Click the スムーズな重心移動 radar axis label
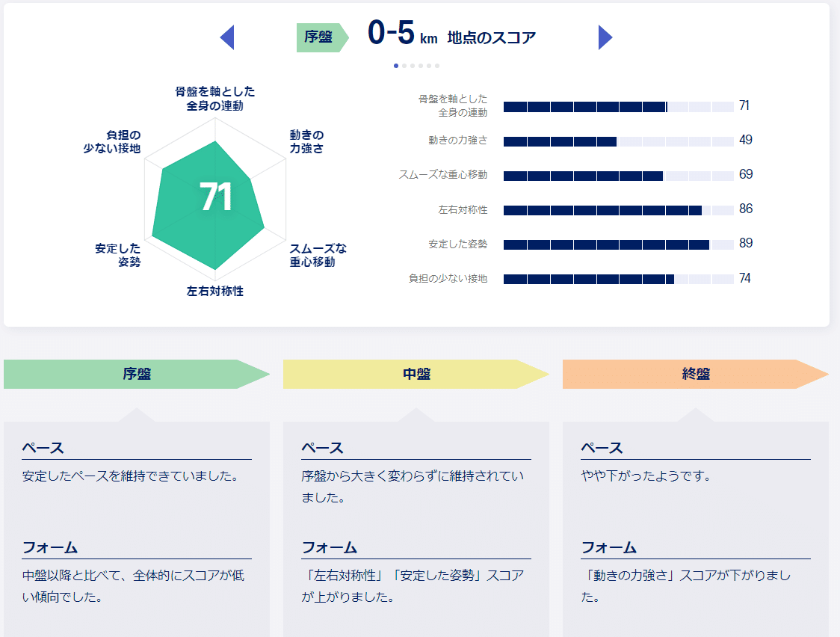This screenshot has width=840, height=637. pyautogui.click(x=318, y=255)
